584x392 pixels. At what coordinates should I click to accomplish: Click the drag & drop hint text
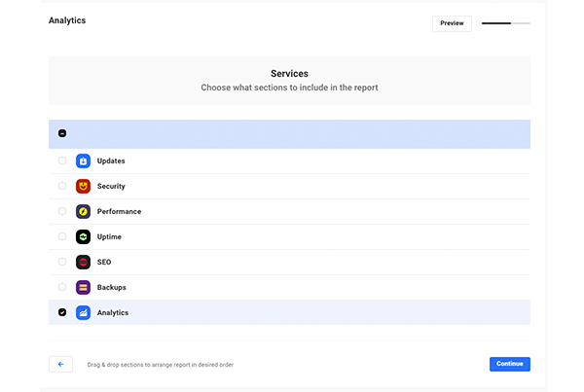click(x=161, y=365)
